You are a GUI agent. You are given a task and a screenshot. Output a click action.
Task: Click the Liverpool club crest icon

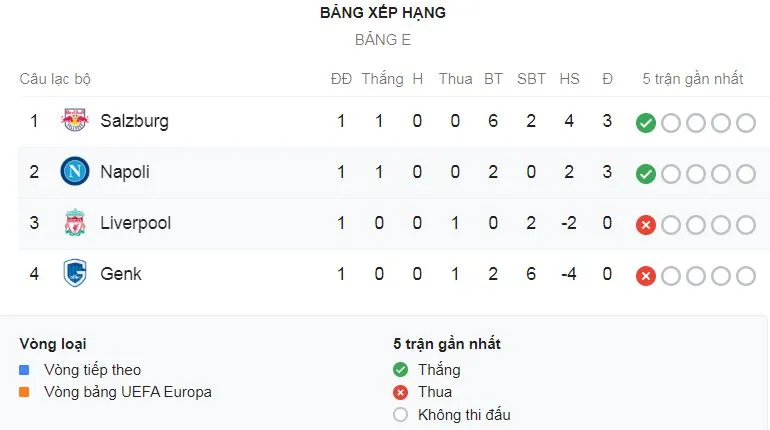tap(74, 223)
